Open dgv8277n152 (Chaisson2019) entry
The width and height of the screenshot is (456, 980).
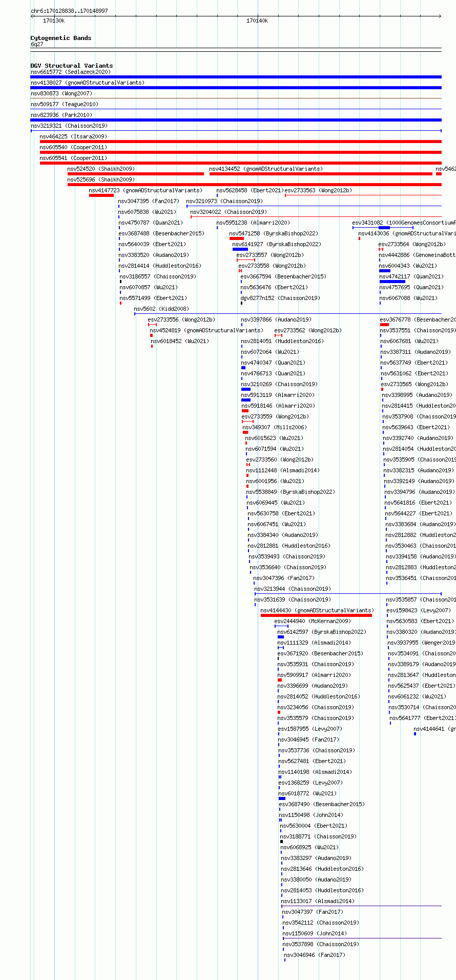280,298
